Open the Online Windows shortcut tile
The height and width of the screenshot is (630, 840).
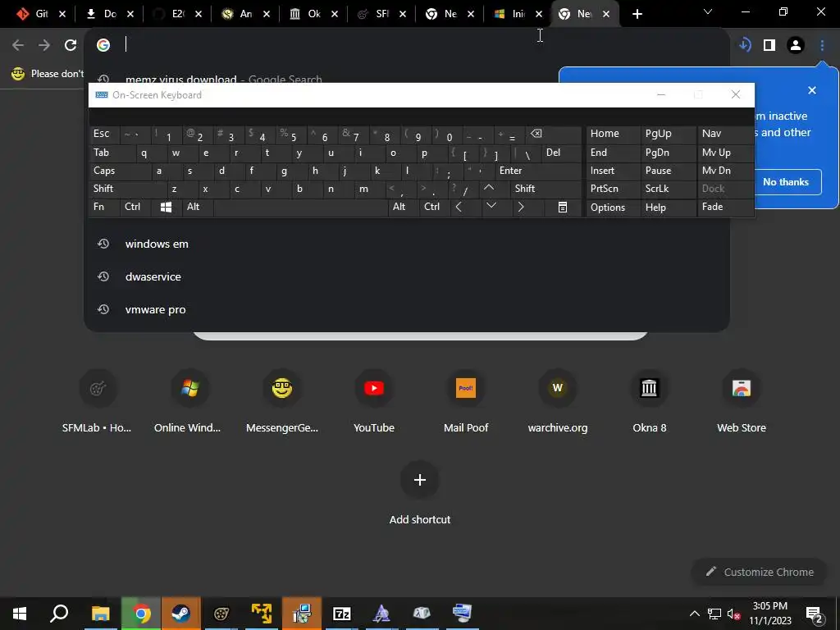click(x=189, y=400)
